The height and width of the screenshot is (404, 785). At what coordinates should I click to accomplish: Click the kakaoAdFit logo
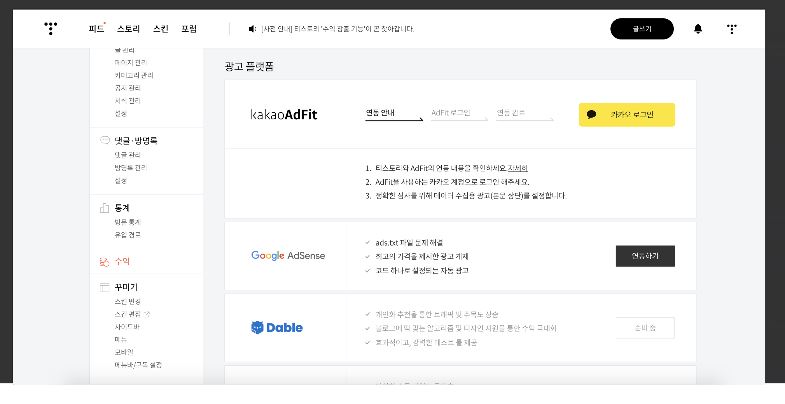(284, 115)
